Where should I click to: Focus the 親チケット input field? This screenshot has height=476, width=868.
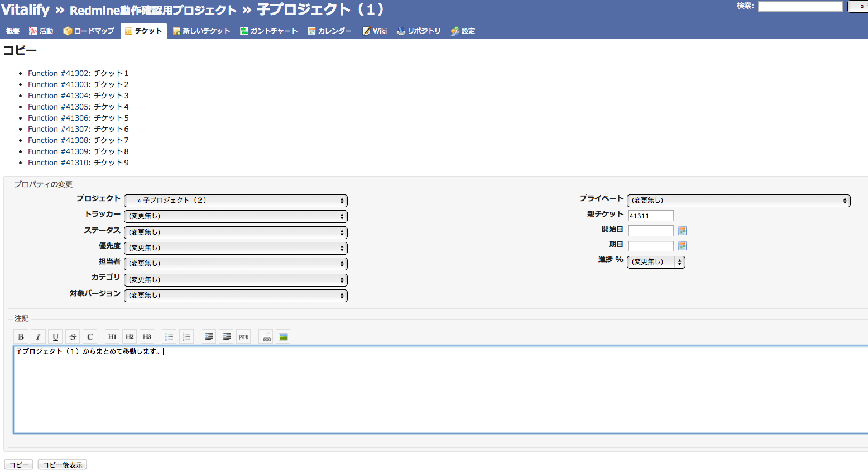pos(651,216)
